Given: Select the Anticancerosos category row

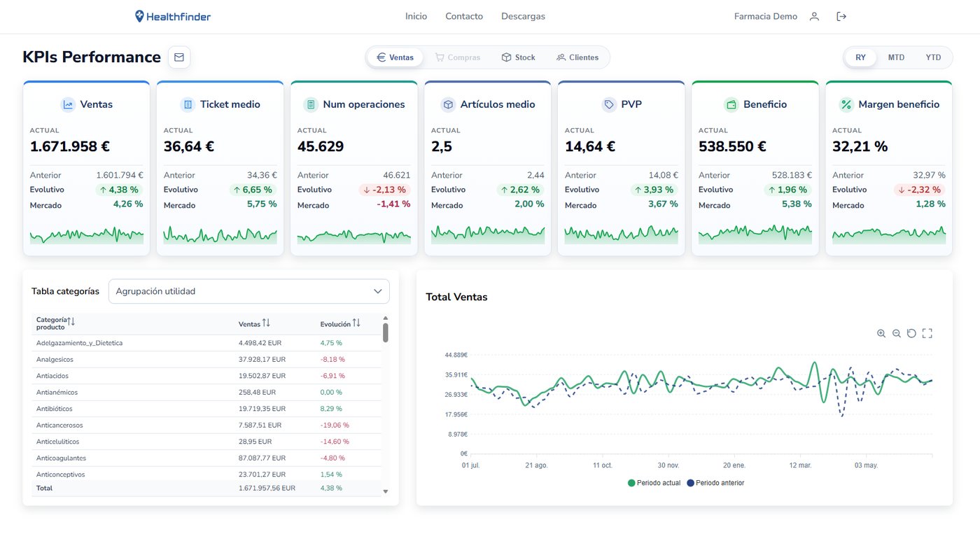Looking at the screenshot, I should [x=206, y=426].
